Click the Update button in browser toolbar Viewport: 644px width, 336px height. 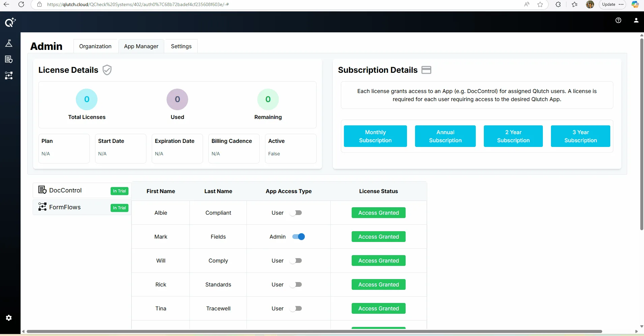point(612,4)
